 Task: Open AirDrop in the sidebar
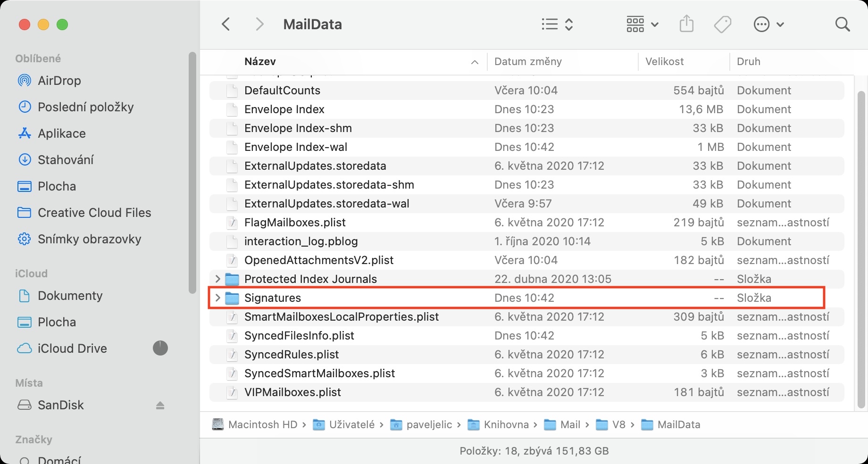tap(59, 81)
